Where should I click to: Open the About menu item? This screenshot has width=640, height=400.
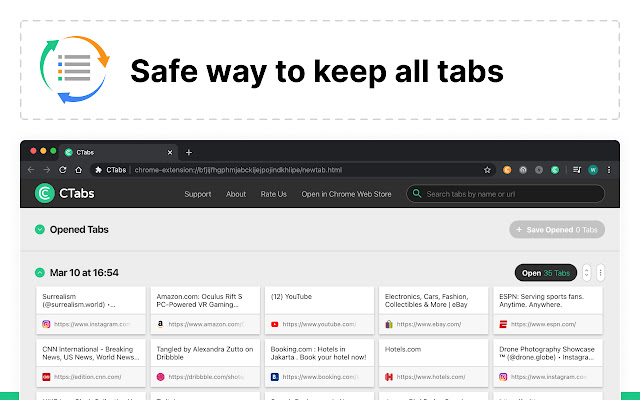tap(236, 194)
